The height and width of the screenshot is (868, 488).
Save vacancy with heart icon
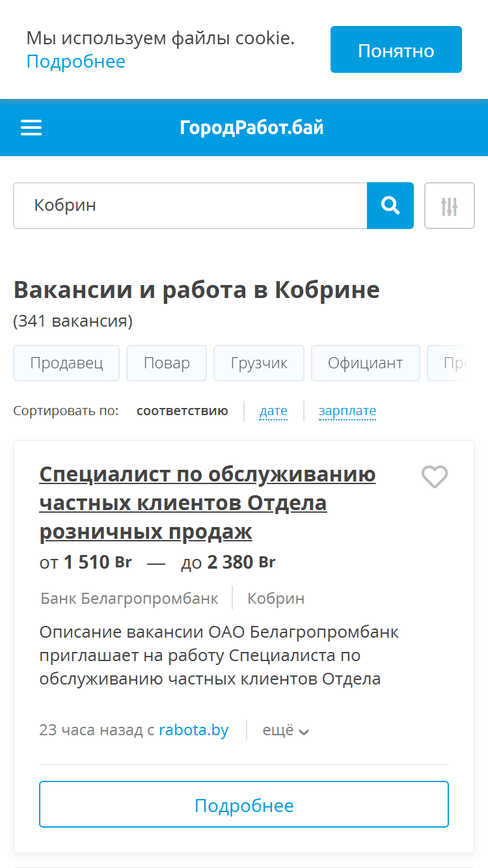pyautogui.click(x=435, y=477)
